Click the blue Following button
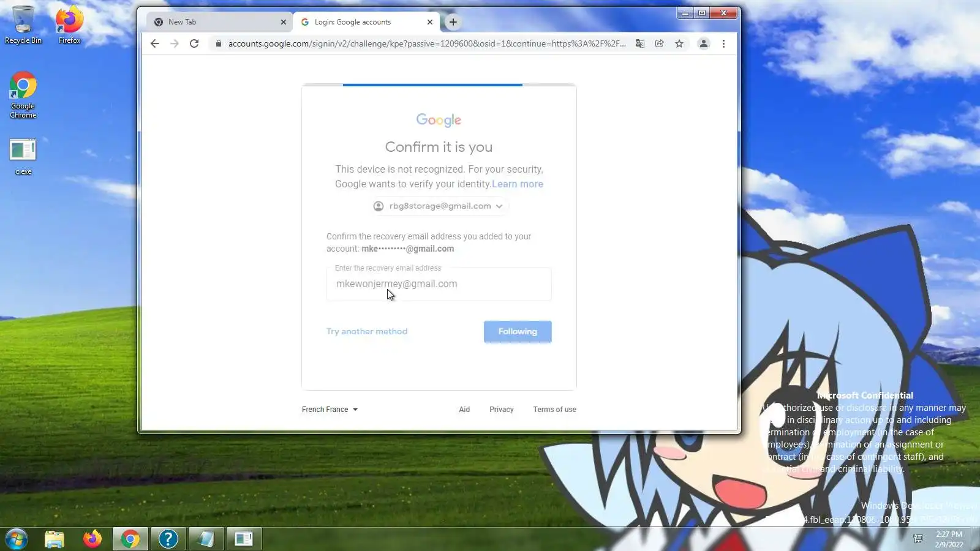980x551 pixels. click(x=518, y=331)
